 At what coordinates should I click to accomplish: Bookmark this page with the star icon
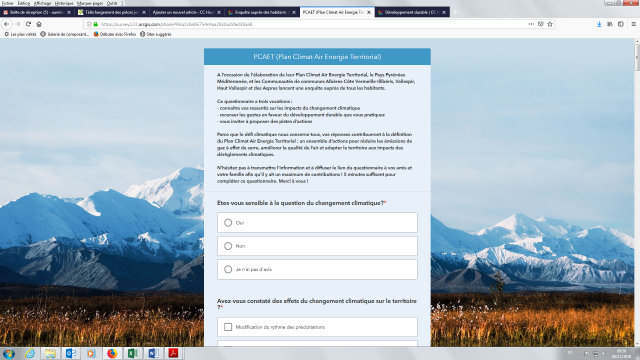550,24
